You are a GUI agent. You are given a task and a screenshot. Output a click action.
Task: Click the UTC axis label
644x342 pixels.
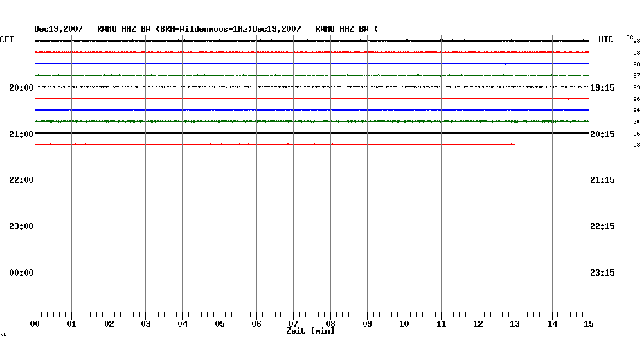tap(605, 39)
